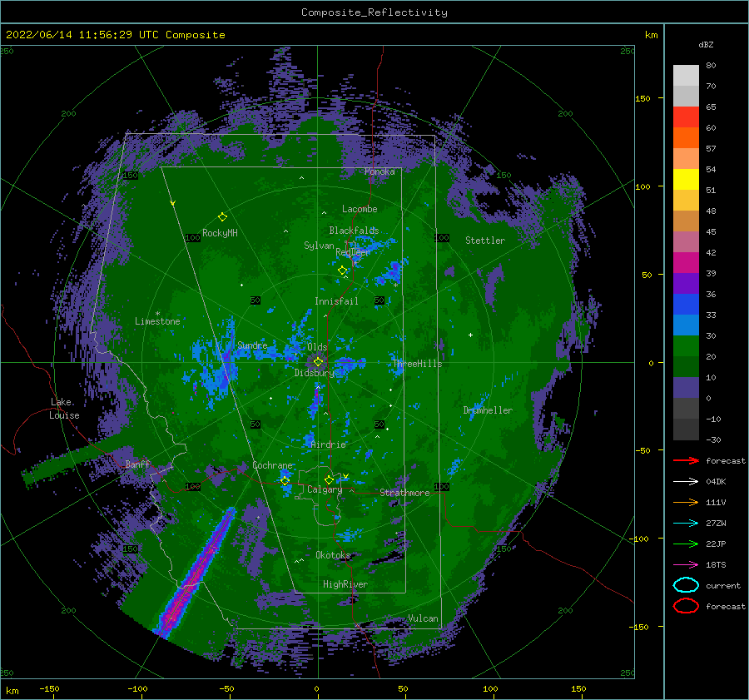Viewport: 749px width, 700px height.
Task: Click the Sylvan label on map
Action: (319, 246)
